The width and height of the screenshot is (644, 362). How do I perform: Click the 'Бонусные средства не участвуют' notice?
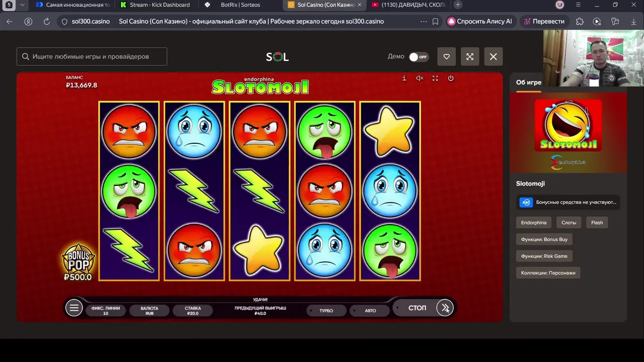click(x=569, y=203)
